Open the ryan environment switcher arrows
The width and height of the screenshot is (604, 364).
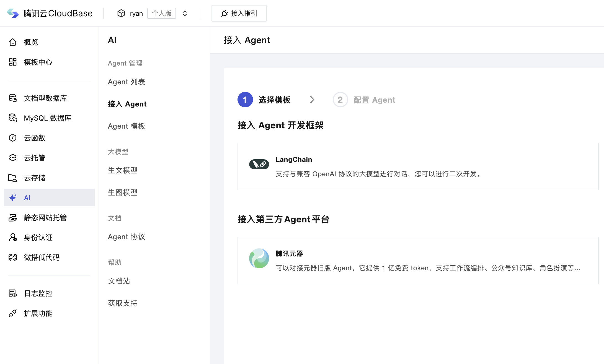tap(185, 13)
